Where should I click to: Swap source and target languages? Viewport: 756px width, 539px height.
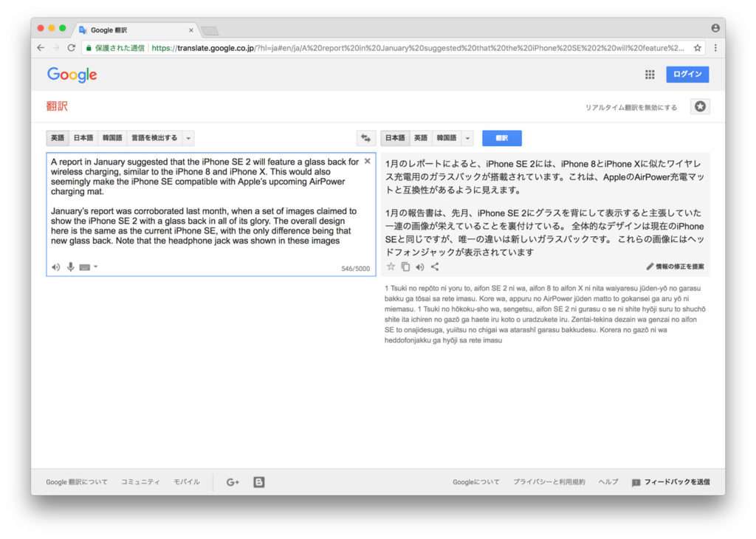[366, 138]
